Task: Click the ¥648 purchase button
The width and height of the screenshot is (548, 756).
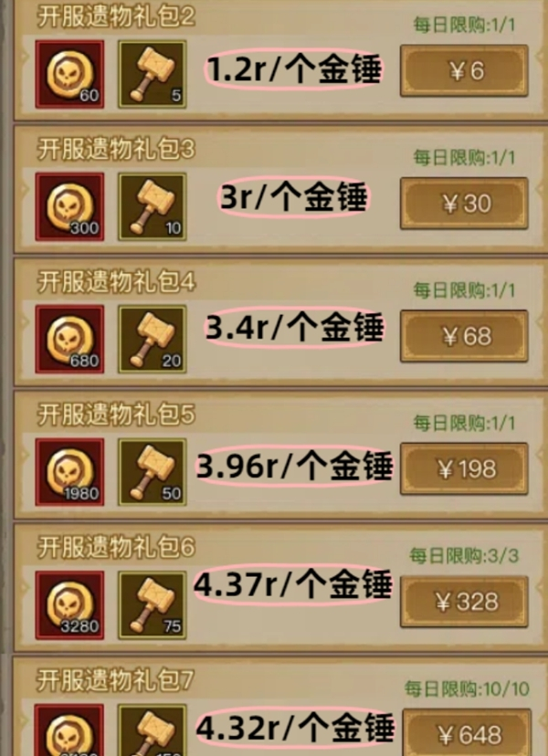Action: click(467, 733)
